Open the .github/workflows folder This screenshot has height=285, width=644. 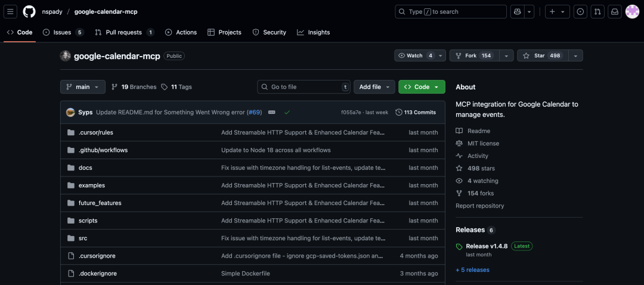103,150
